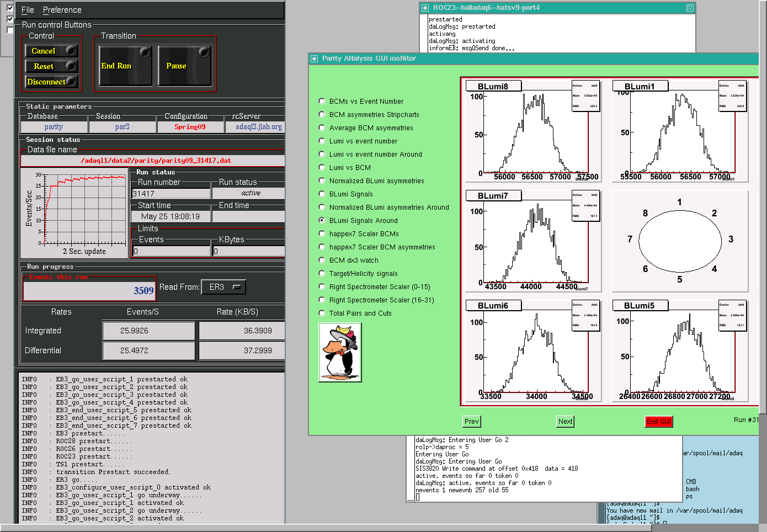Click the red Exit GUI button
The width and height of the screenshot is (767, 532).
[659, 421]
